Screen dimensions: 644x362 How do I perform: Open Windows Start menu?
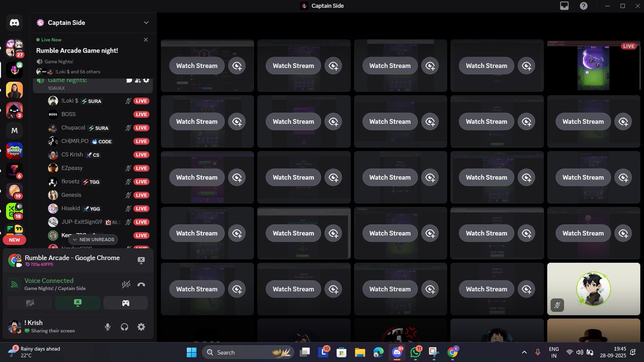click(192, 352)
